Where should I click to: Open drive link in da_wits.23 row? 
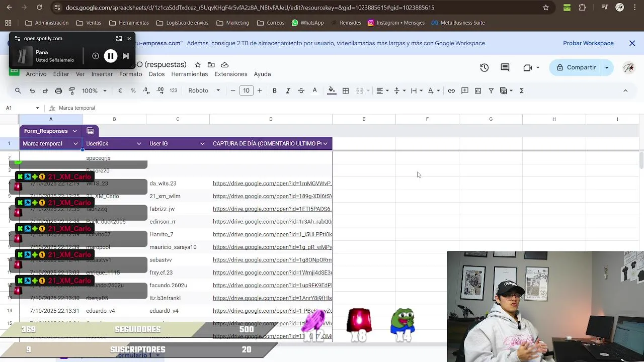coord(272,184)
